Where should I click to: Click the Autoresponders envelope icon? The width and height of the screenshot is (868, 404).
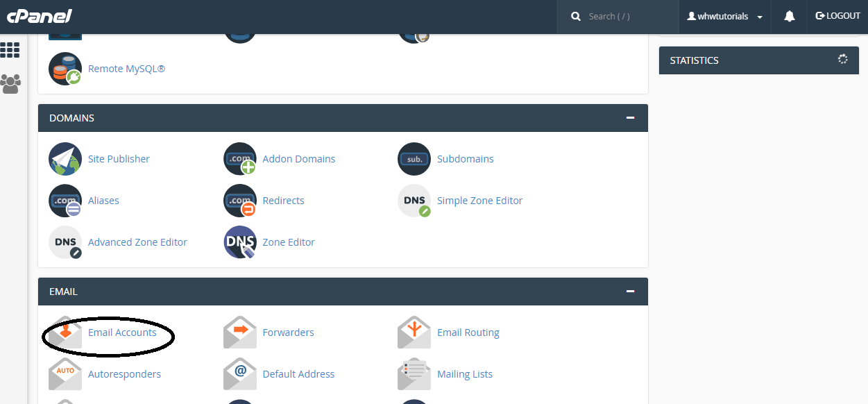[65, 373]
